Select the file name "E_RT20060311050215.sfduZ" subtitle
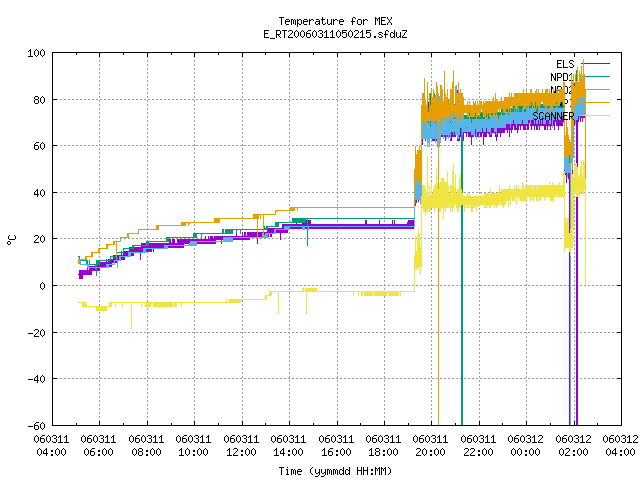The width and height of the screenshot is (640, 480). (x=336, y=34)
